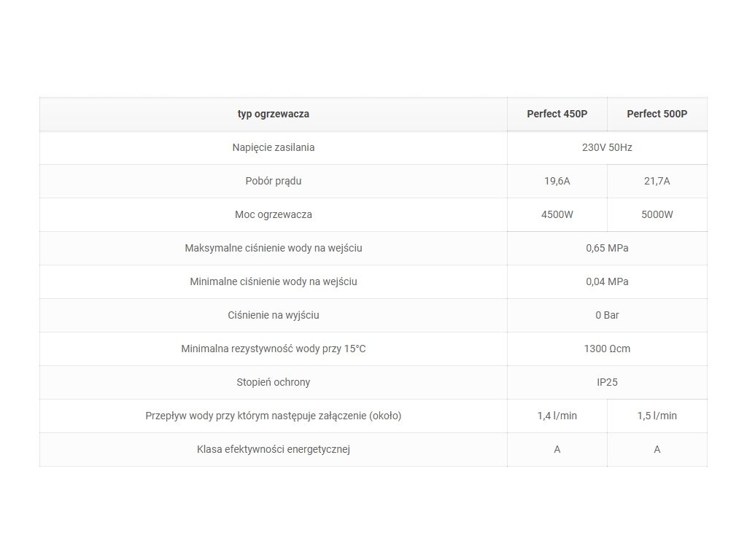
Task: Click the IP25 protection rating cell
Action: (607, 382)
